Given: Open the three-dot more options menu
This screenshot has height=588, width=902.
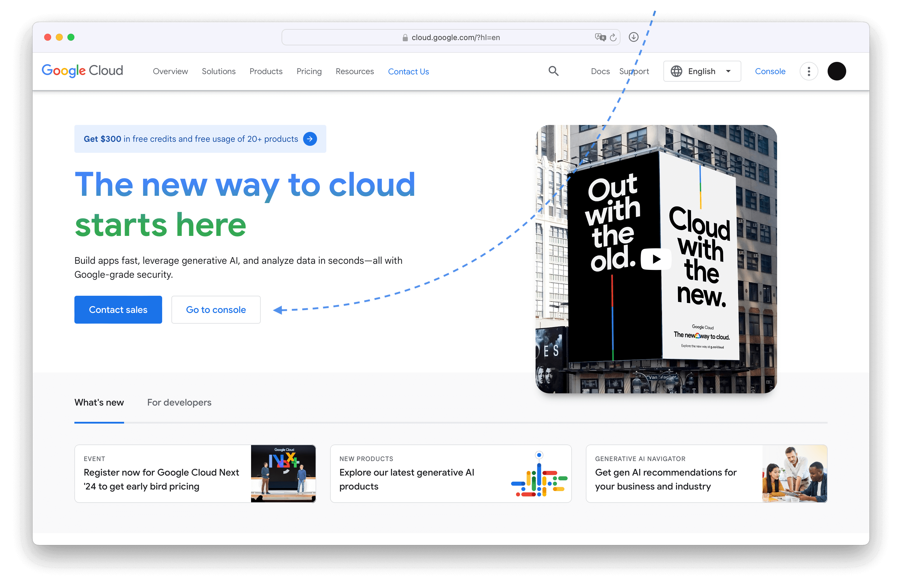Looking at the screenshot, I should (808, 71).
